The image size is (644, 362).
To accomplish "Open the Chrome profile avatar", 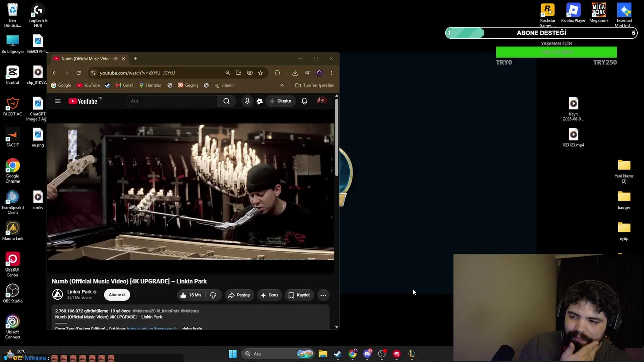I will [x=319, y=73].
